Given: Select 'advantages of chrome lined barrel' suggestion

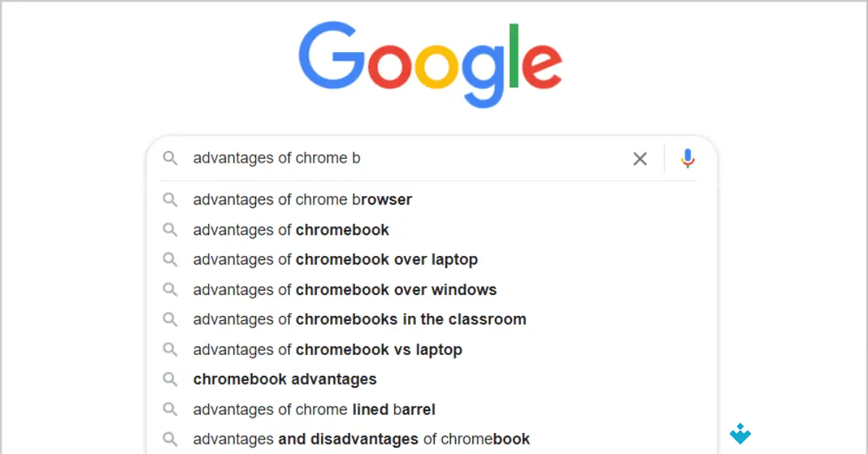Looking at the screenshot, I should click(314, 409).
